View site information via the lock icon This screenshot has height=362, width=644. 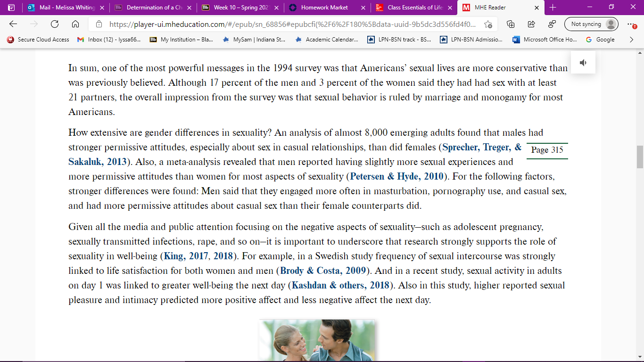[99, 24]
